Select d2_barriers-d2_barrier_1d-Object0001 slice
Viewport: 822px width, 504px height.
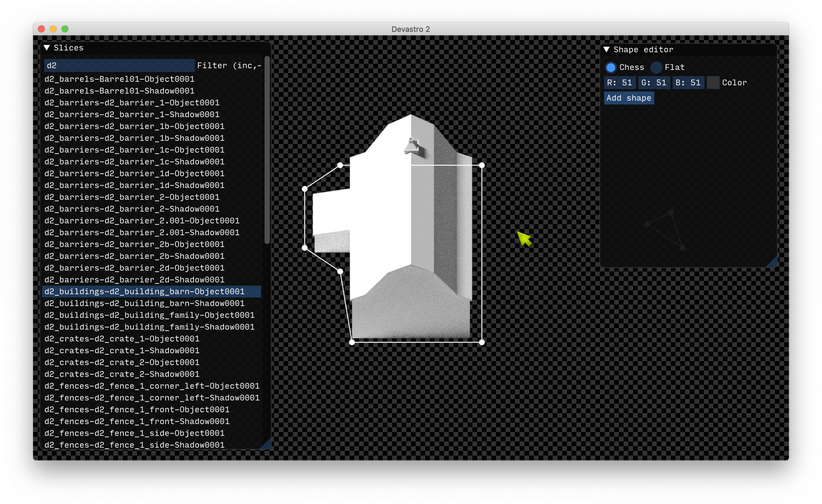(152, 173)
